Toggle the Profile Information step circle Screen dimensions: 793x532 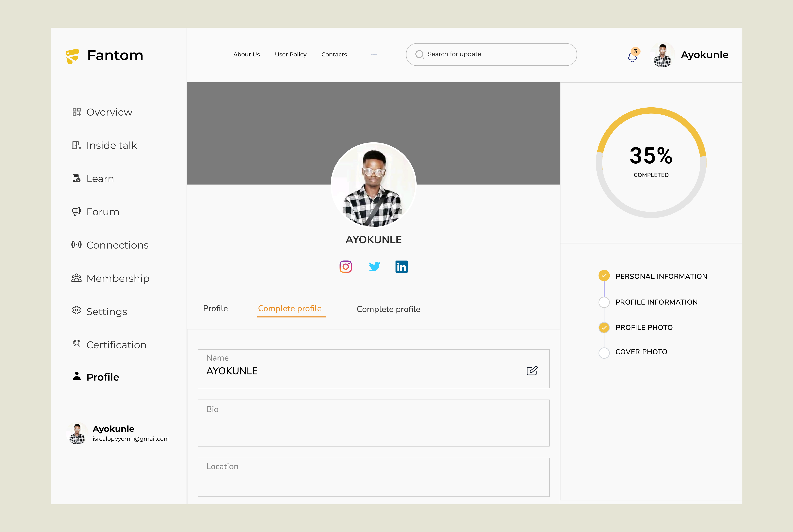604,302
